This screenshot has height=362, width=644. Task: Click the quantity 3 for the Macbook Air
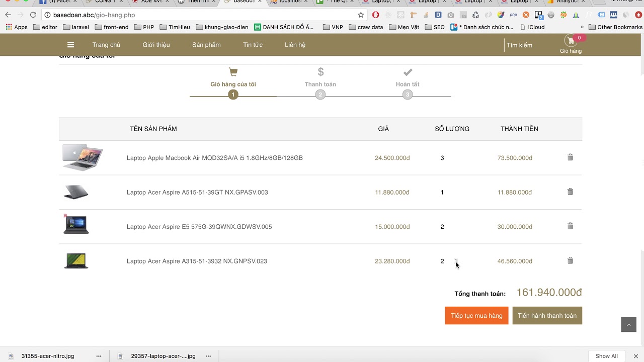click(x=442, y=158)
